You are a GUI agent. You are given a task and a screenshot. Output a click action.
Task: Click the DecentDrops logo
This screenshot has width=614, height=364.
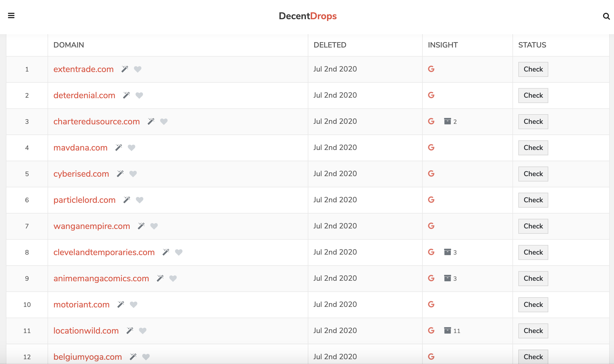[308, 16]
